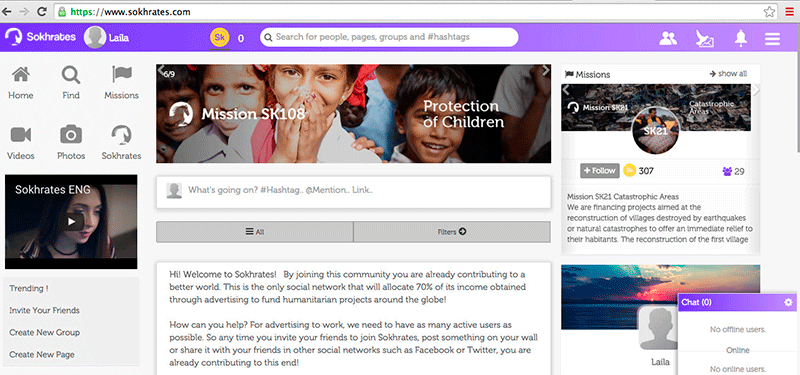Open the messages icon in top bar
The height and width of the screenshot is (375, 800).
tap(705, 39)
